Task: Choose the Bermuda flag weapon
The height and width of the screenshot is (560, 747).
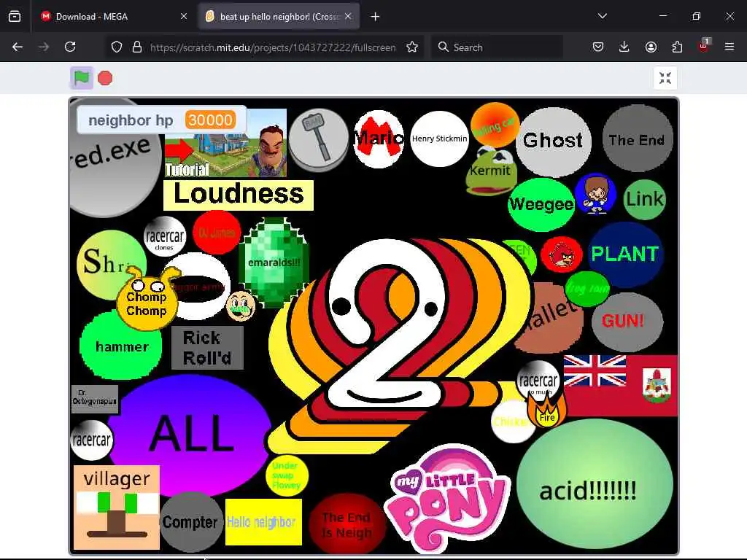Action: click(620, 385)
